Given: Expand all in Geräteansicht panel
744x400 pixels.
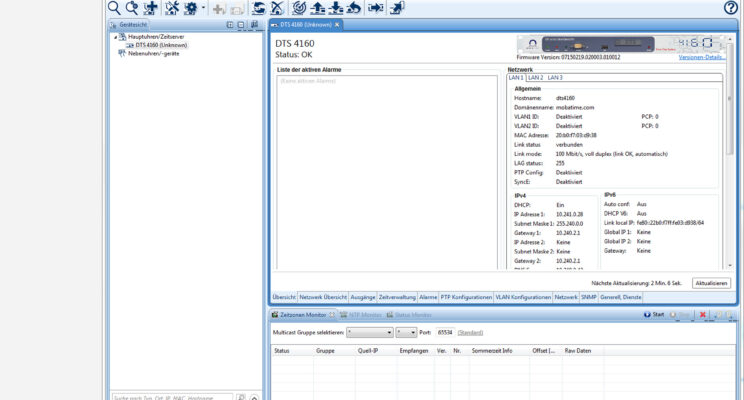Looking at the screenshot, I should click(x=230, y=25).
